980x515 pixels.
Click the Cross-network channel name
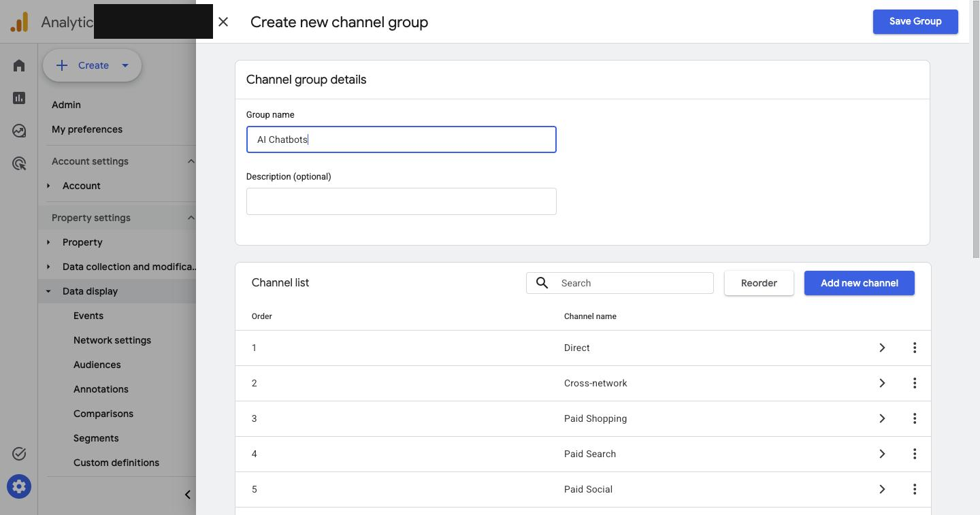pyautogui.click(x=595, y=383)
